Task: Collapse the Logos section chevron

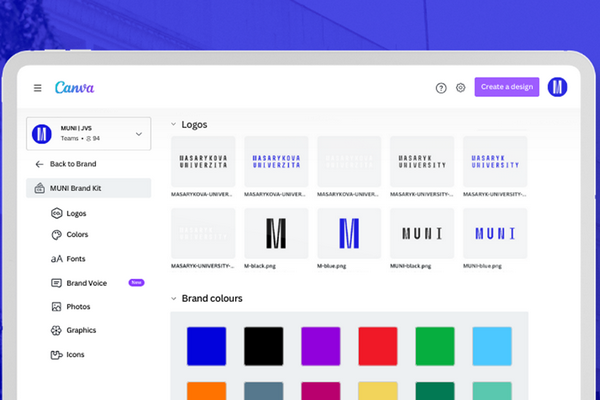Action: [x=173, y=124]
